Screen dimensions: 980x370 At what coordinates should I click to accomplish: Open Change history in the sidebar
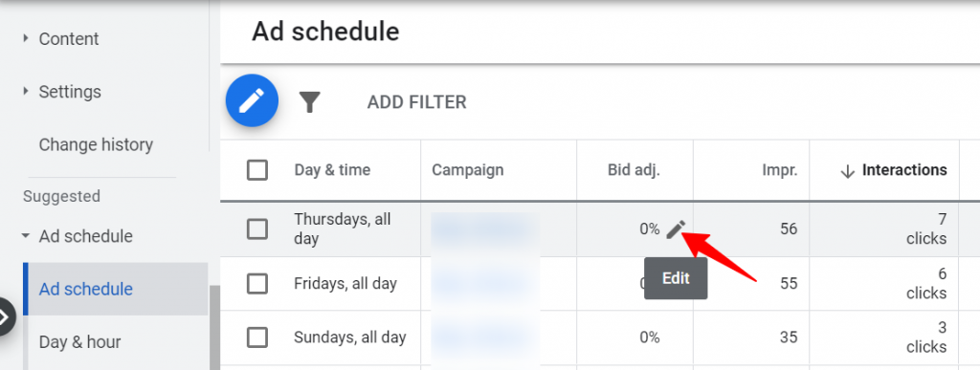(x=96, y=144)
